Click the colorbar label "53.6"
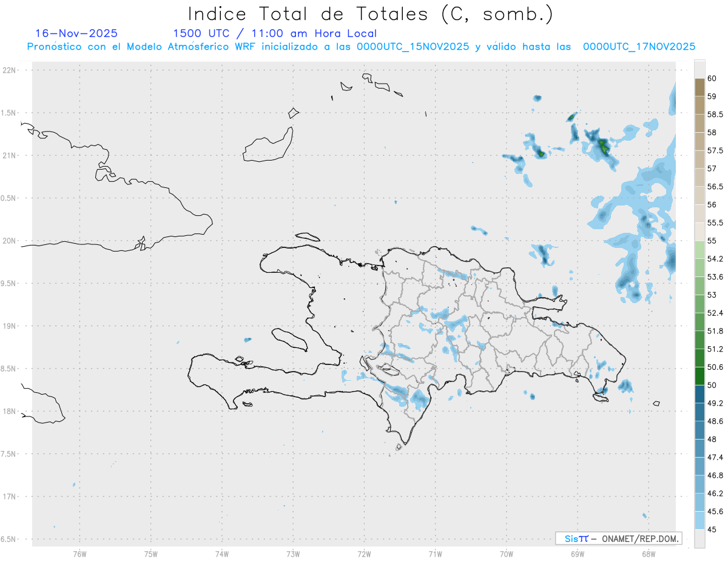The image size is (728, 562). click(x=715, y=277)
